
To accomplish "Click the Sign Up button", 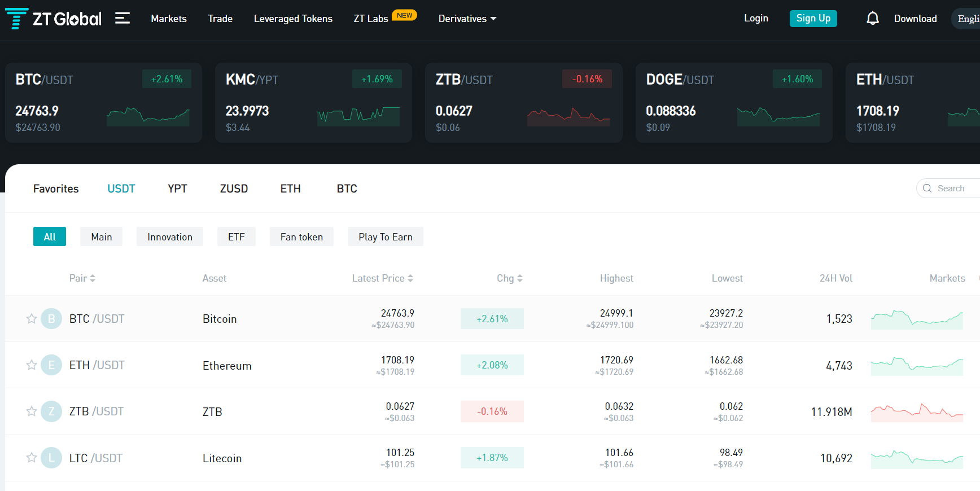I will coord(813,18).
